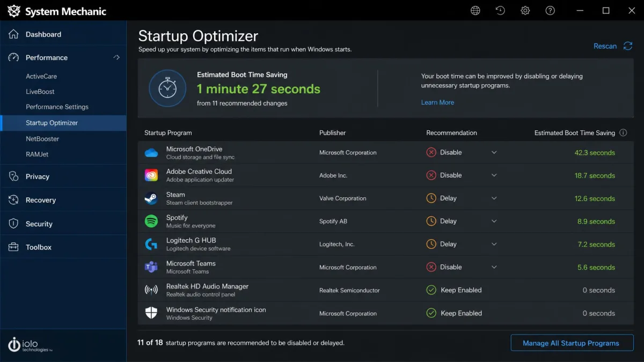The height and width of the screenshot is (362, 644).
Task: Select Startup Optimizer in sidebar
Action: 63,123
